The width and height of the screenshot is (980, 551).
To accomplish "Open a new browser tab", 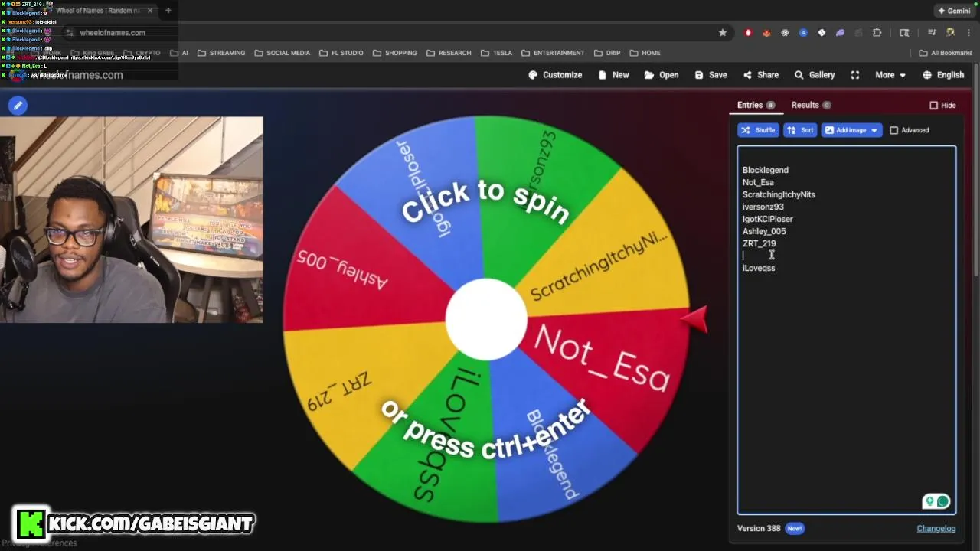I will (168, 11).
